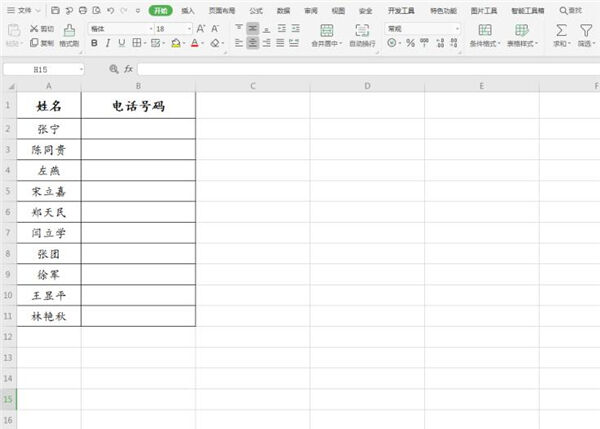Decrease font size with the A- icon

[215, 28]
